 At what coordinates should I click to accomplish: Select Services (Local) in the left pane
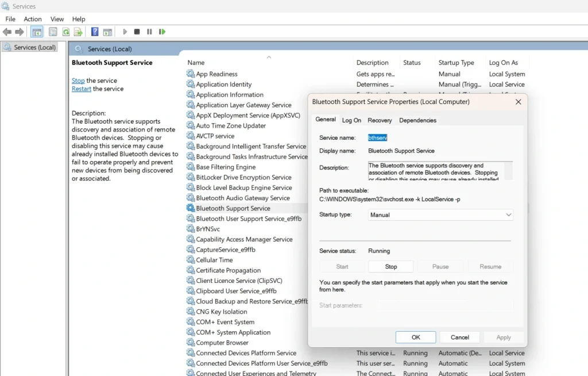click(30, 47)
